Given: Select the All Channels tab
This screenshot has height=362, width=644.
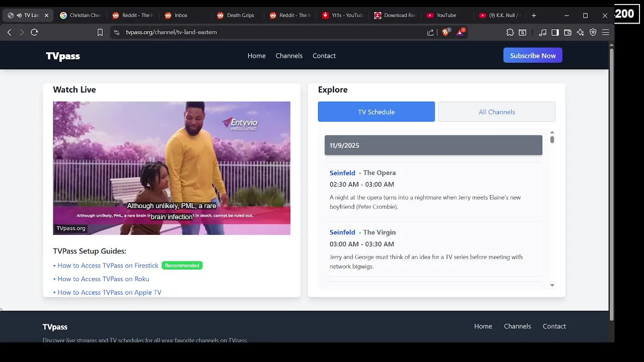Looking at the screenshot, I should click(497, 112).
